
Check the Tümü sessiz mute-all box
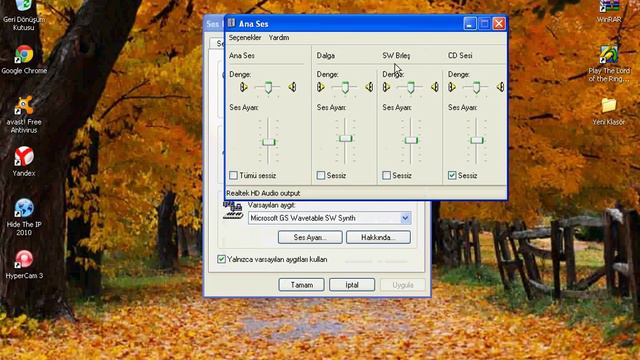pyautogui.click(x=233, y=176)
